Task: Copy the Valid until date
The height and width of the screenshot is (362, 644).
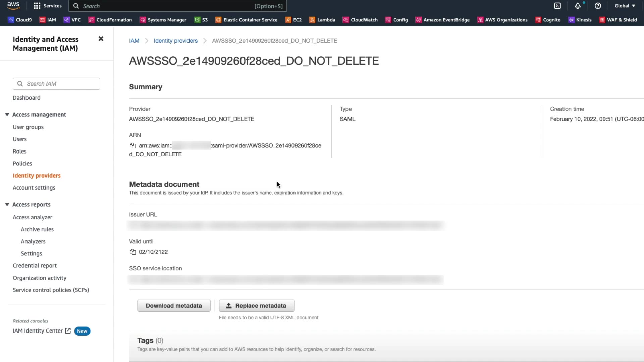Action: [133, 252]
